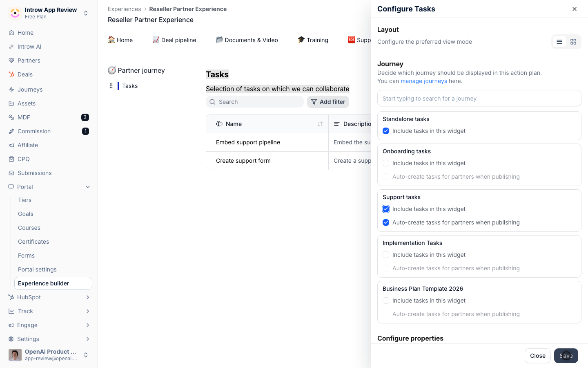This screenshot has height=368, width=588.
Task: Expand the Settings sidebar section
Action: click(x=88, y=339)
